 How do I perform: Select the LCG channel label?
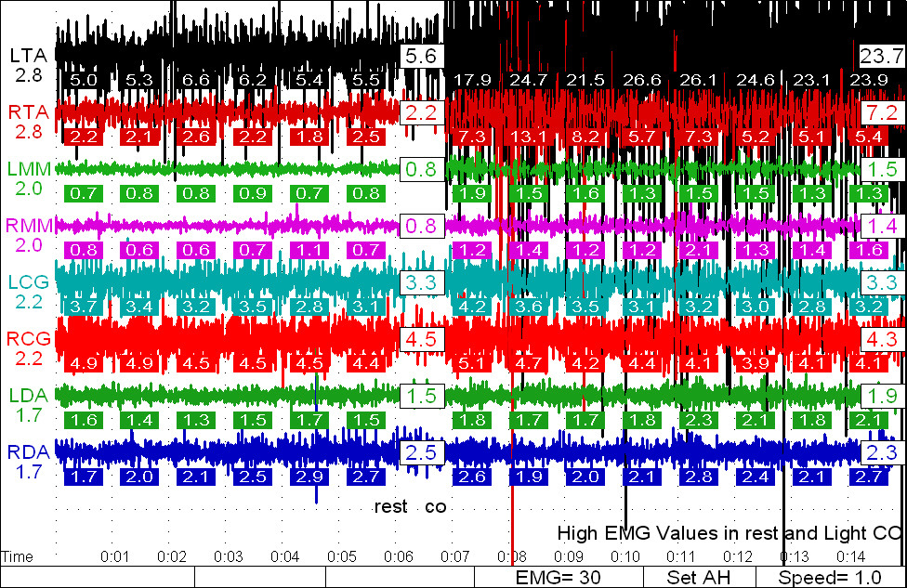point(28,282)
